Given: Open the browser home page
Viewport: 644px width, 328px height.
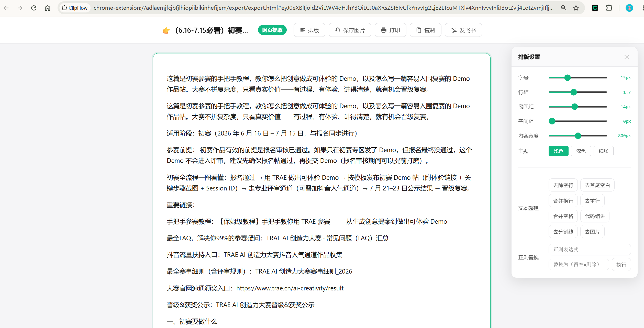Looking at the screenshot, I should tap(48, 8).
